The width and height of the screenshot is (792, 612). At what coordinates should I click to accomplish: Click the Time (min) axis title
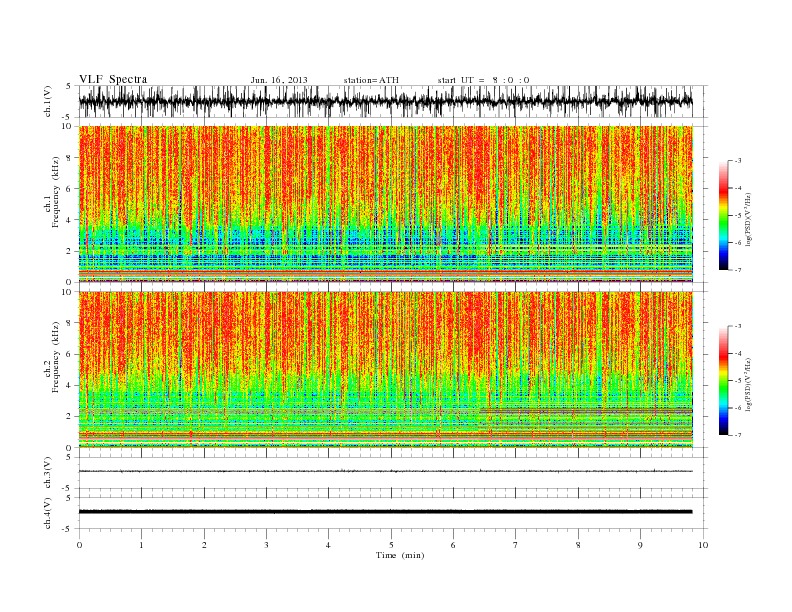[x=400, y=555]
